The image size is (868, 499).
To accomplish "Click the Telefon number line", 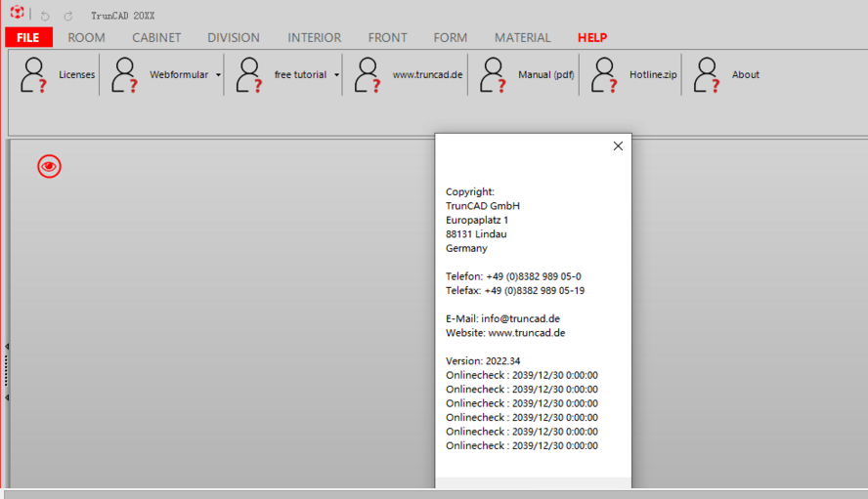I will 513,276.
